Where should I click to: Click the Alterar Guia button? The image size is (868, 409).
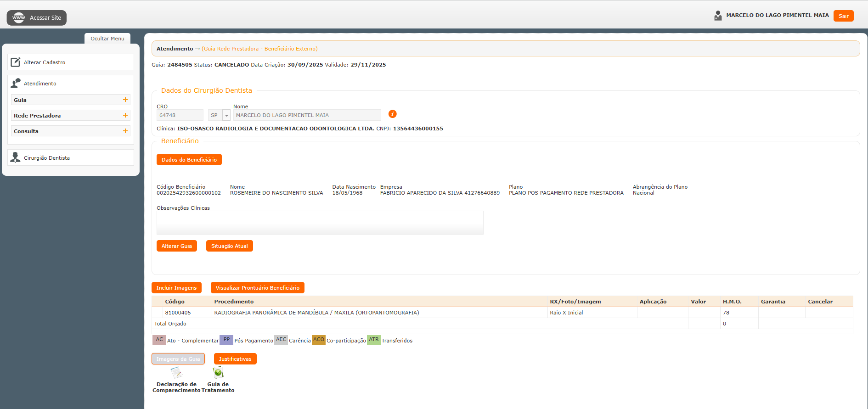[177, 246]
